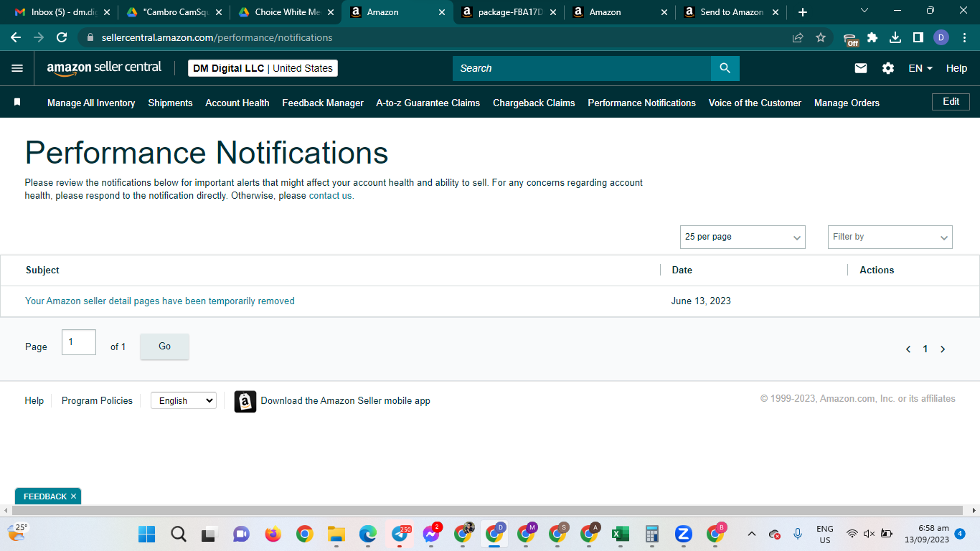Screen dimensions: 980x551
Task: Click the share page icon in the address bar
Action: coord(798,37)
